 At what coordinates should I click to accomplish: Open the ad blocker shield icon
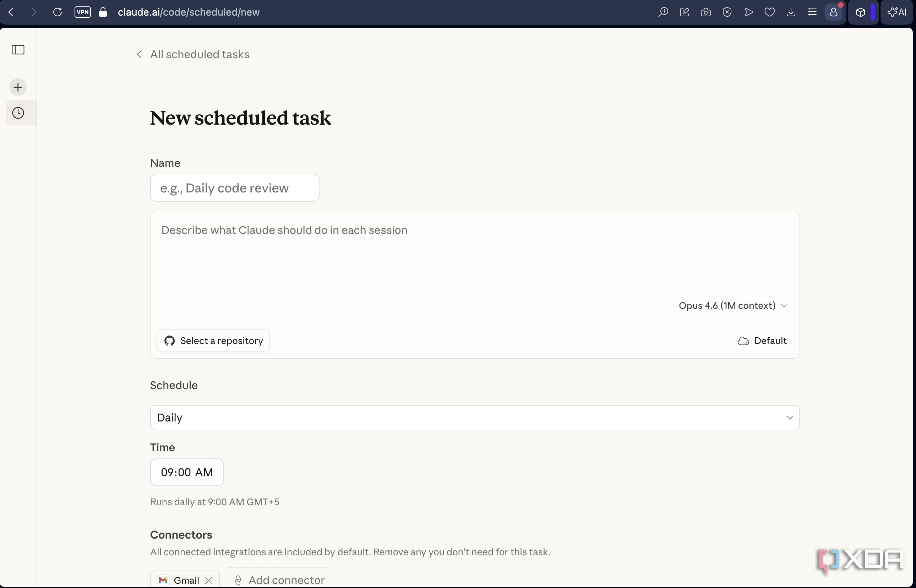coord(727,12)
